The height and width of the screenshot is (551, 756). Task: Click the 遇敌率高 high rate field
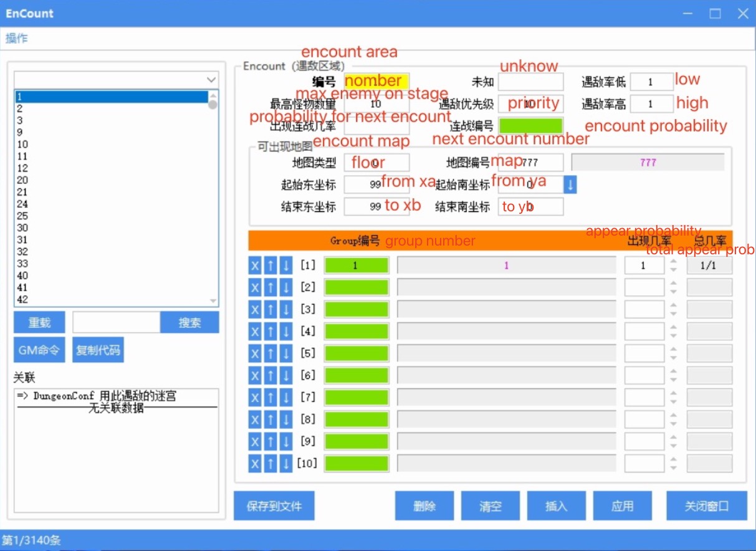(651, 104)
